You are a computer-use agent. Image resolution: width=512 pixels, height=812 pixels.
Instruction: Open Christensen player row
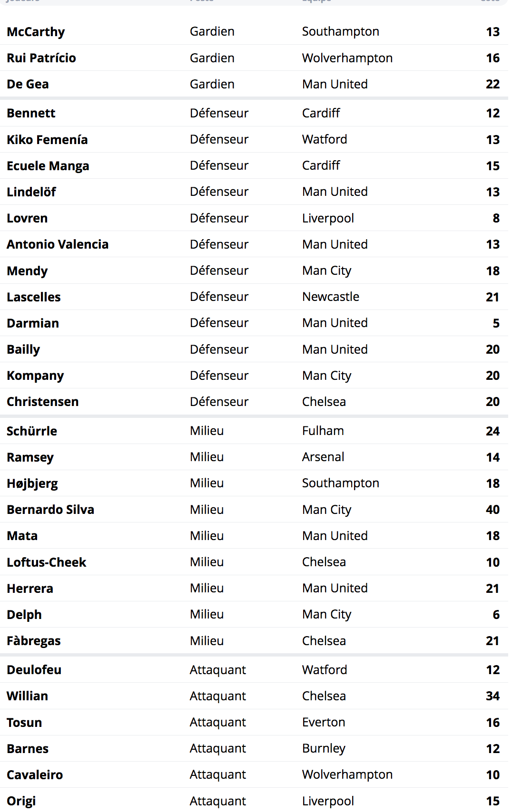254,402
